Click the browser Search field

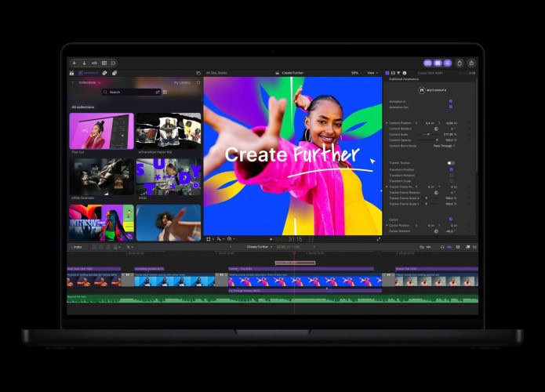click(x=131, y=92)
